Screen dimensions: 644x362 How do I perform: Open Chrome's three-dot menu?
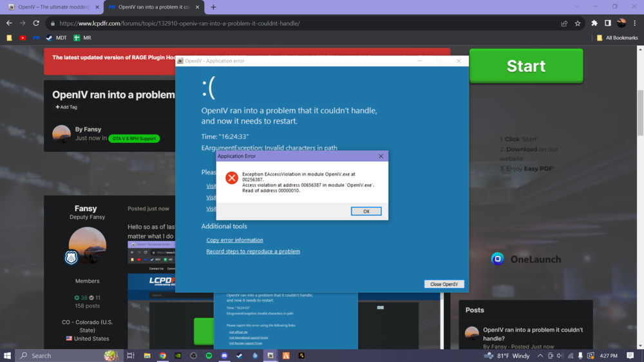[634, 23]
